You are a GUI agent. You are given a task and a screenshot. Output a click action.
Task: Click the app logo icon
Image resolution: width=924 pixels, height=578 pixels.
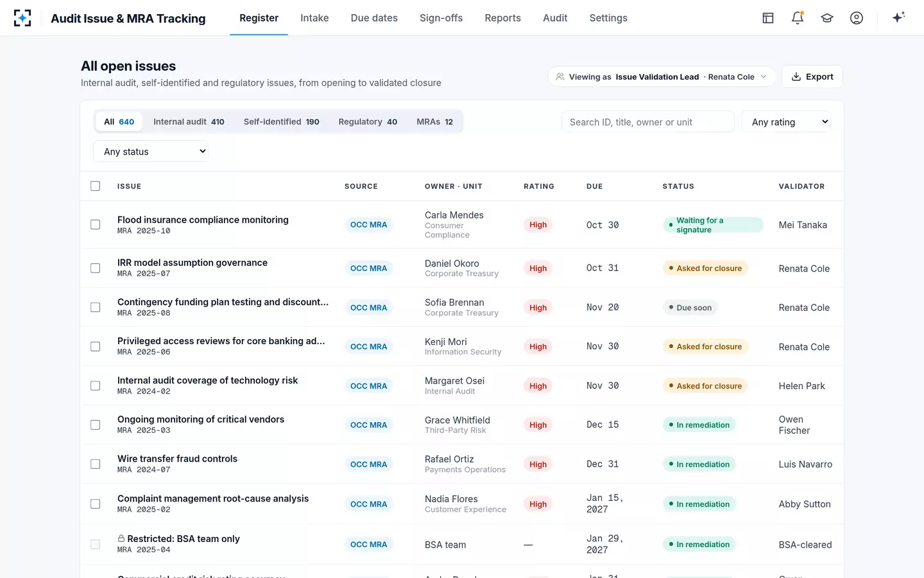pos(22,18)
